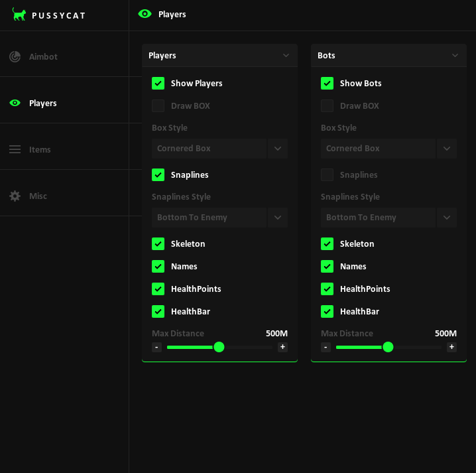Click the Misc gear icon in the sidebar
The image size is (476, 473).
(15, 196)
